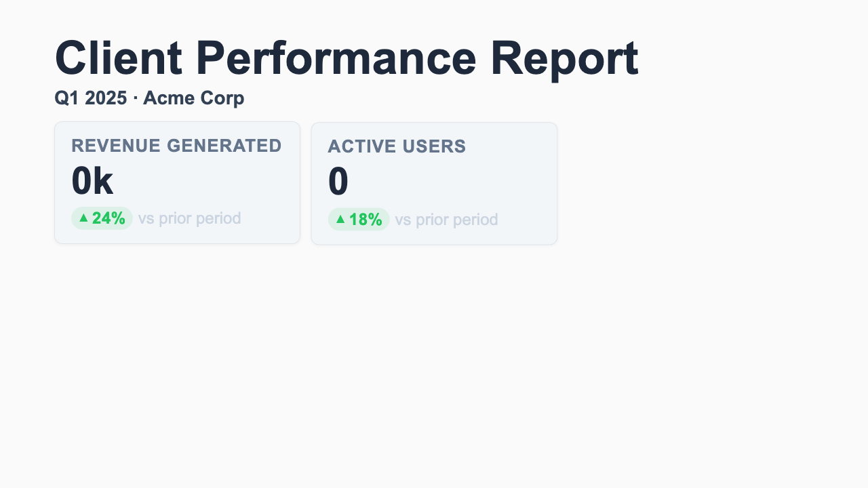Toggle the 18% comparison badge on Active Users card
The height and width of the screenshot is (488, 868).
(359, 220)
